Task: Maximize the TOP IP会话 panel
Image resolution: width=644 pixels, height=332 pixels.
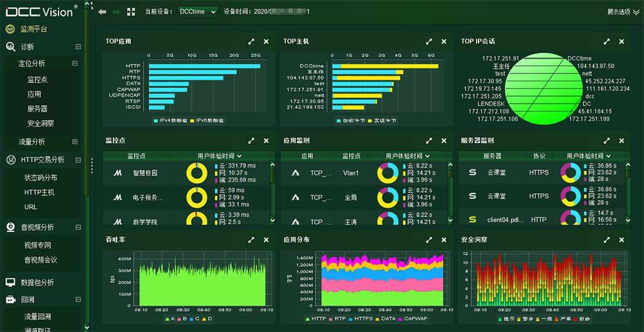Action: (607, 41)
